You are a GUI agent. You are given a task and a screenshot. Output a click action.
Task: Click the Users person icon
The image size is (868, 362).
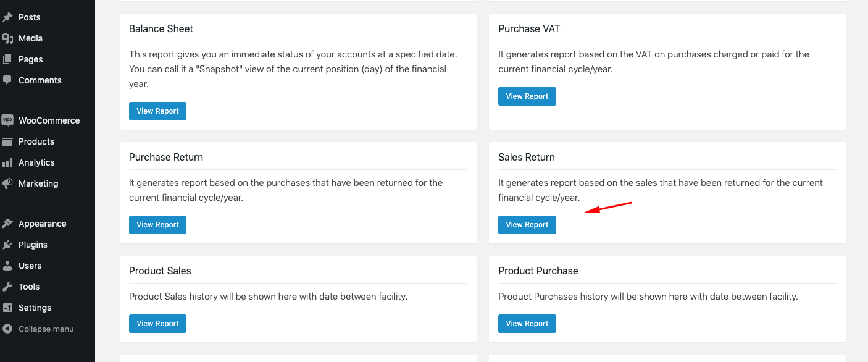[x=9, y=265]
